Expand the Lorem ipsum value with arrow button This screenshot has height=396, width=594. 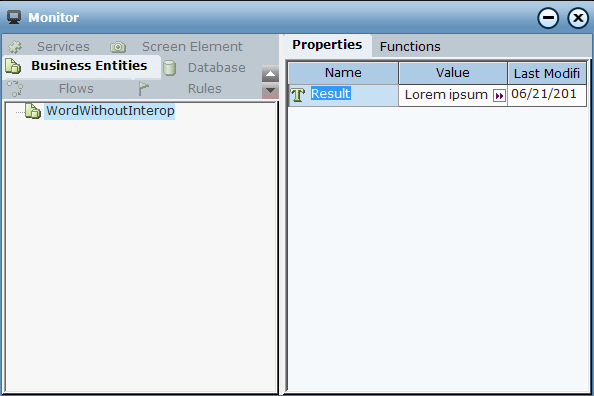point(499,96)
